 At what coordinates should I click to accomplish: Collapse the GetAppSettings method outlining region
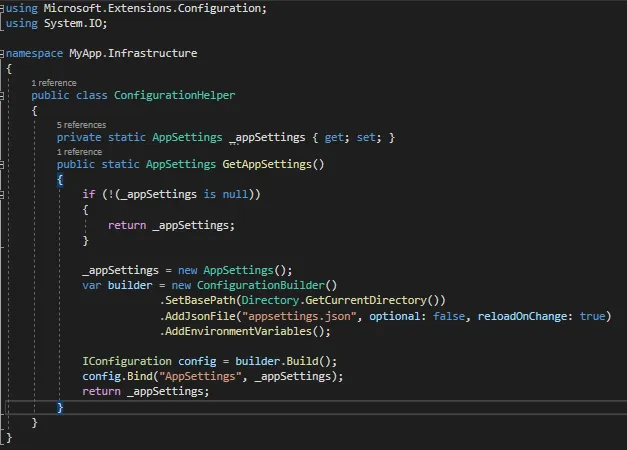coord(2,164)
